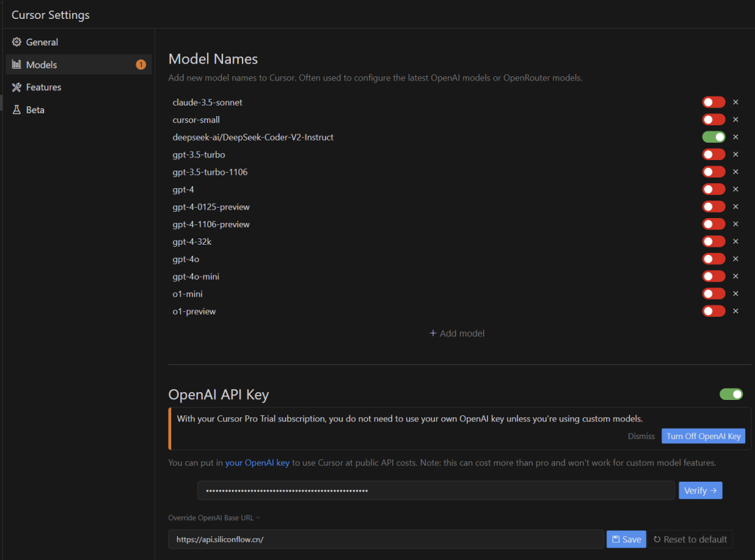The width and height of the screenshot is (755, 560).
Task: Click the Cursor Settings title
Action: pyautogui.click(x=50, y=15)
